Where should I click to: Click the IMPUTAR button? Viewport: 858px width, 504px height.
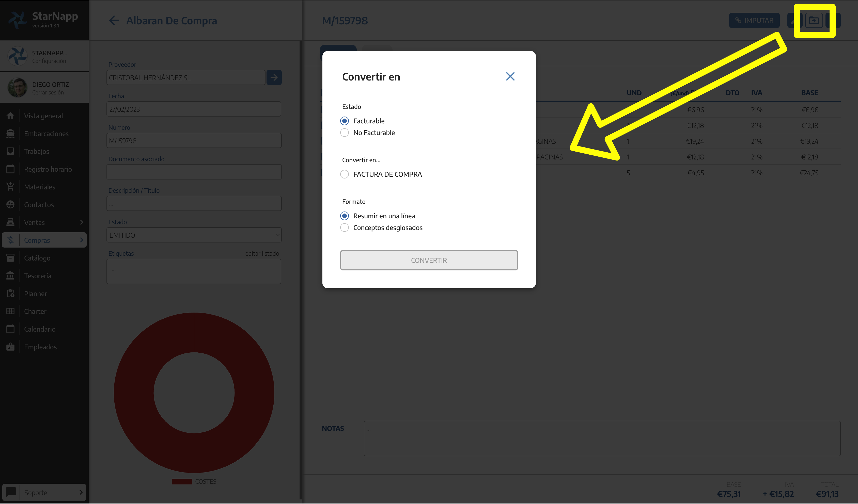(x=754, y=20)
